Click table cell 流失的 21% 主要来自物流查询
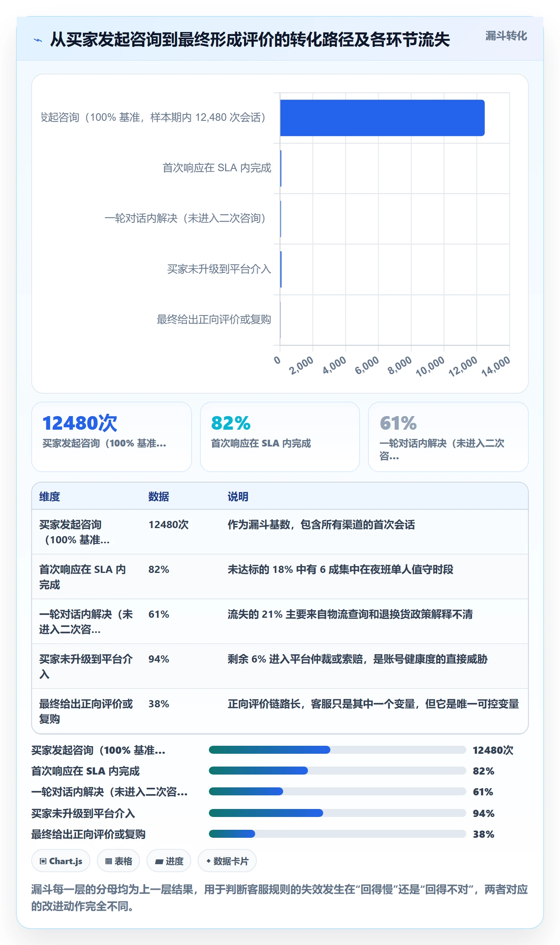Viewport: 560px width, 945px height. [350, 614]
